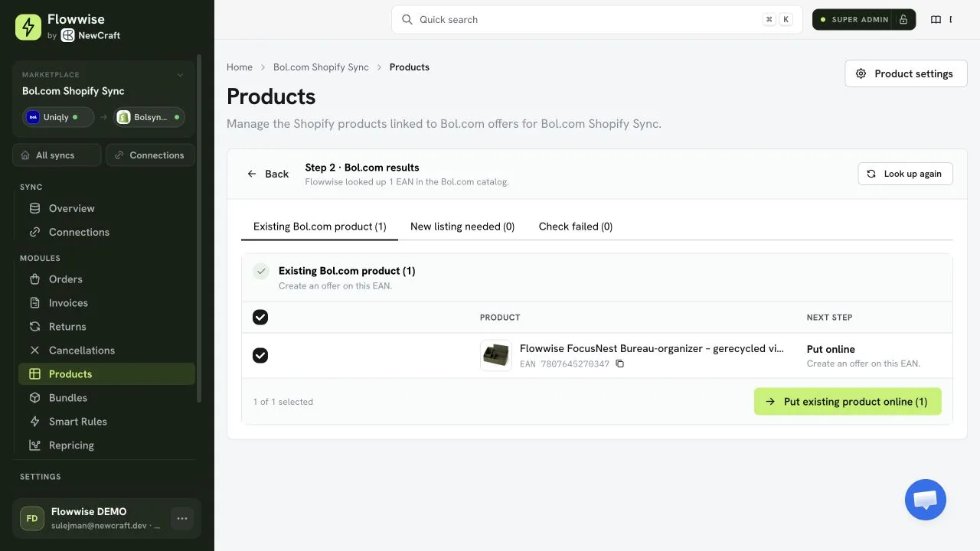This screenshot has height=551, width=980.
Task: Copy the EAN 7807645270347
Action: click(x=620, y=364)
